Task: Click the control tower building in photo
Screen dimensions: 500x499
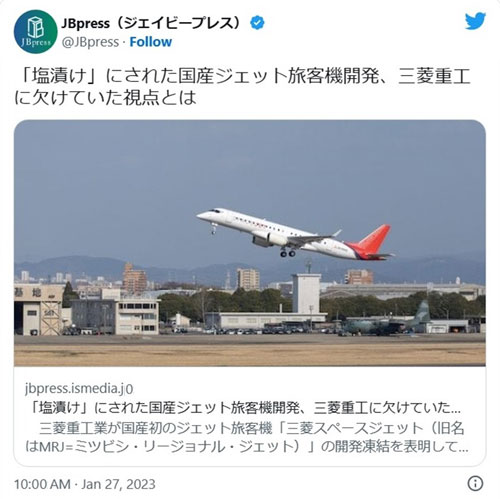Action: click(x=306, y=293)
